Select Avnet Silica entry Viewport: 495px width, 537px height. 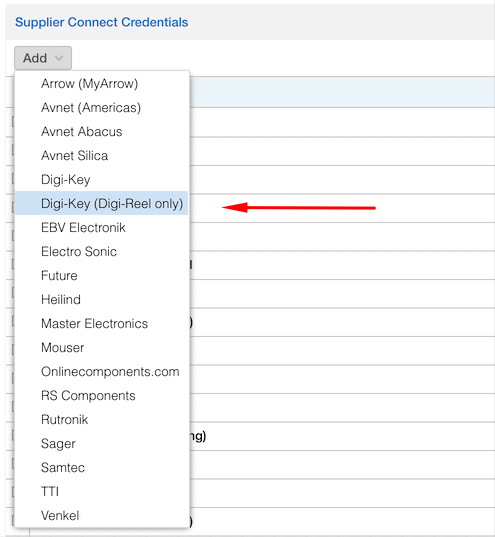[x=101, y=155]
